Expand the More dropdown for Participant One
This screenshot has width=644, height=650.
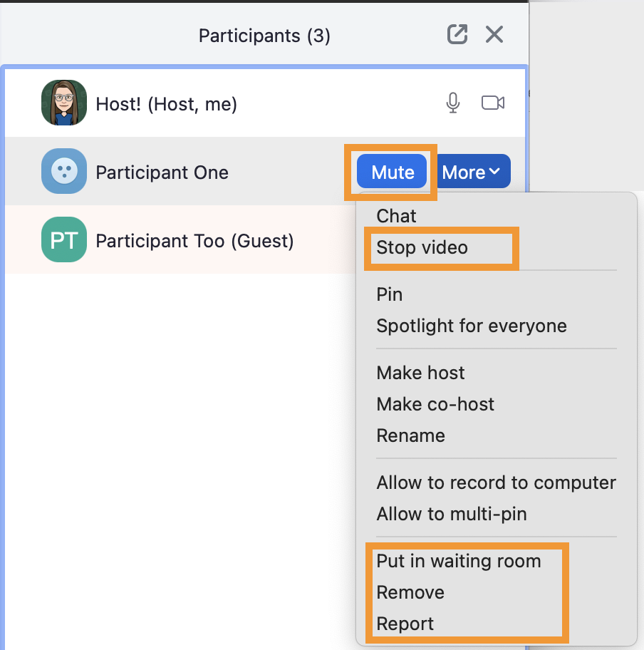pos(473,172)
